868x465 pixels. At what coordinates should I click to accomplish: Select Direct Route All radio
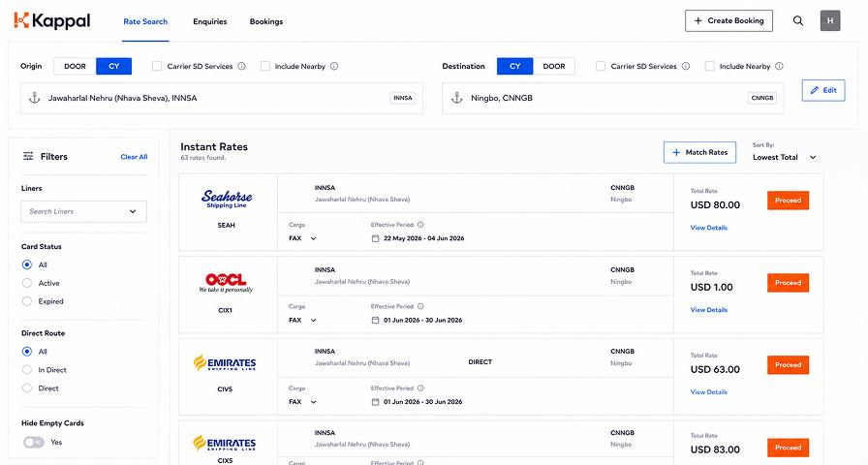click(x=26, y=352)
